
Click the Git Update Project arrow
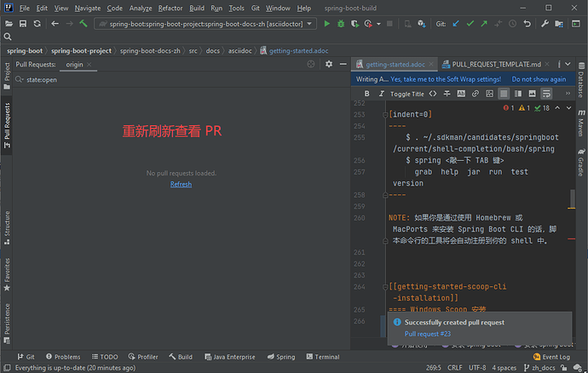pos(456,24)
